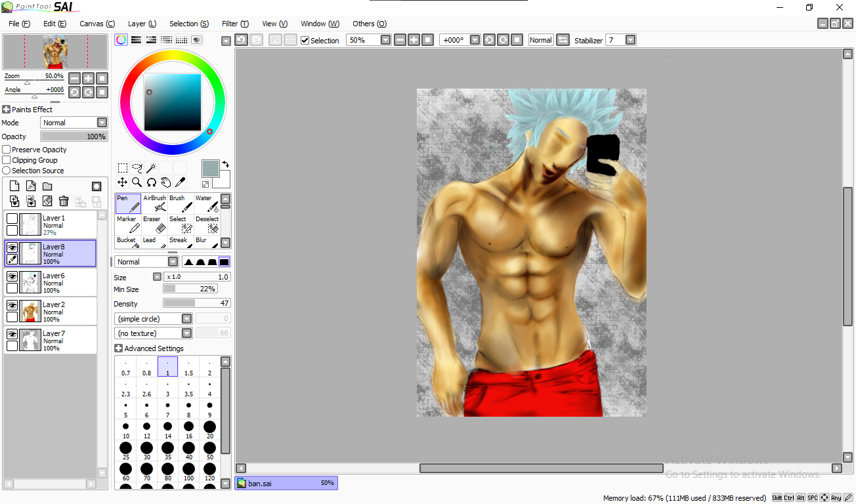Enable Selection Source
Image resolution: width=856 pixels, height=504 pixels.
(7, 171)
